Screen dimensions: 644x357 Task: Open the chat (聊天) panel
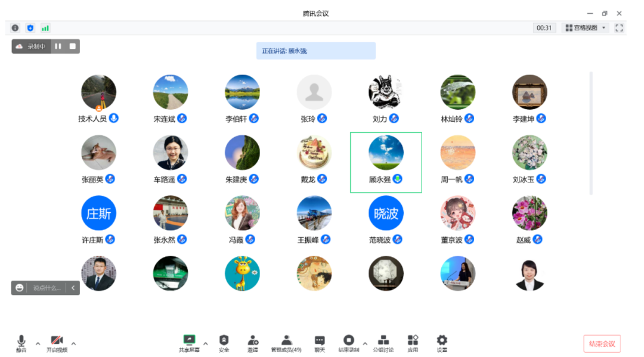point(320,343)
